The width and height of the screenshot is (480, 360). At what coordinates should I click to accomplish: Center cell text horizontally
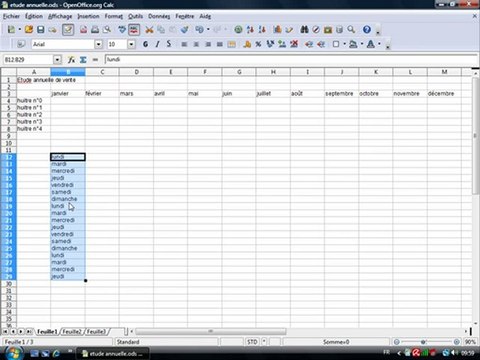(x=196, y=44)
